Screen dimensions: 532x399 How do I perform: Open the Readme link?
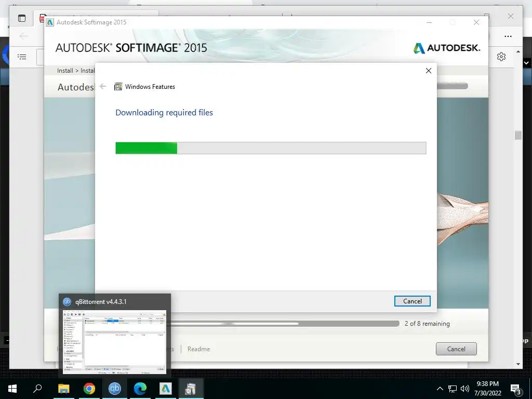[198, 349]
